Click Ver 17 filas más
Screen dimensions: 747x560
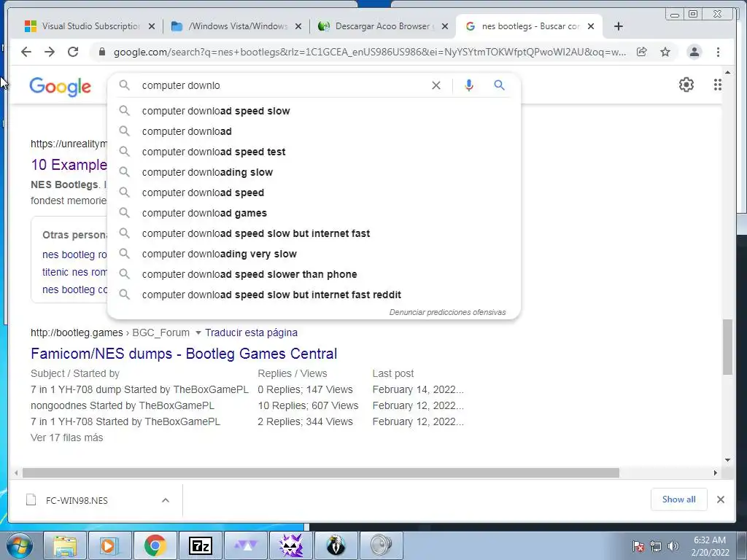66,437
